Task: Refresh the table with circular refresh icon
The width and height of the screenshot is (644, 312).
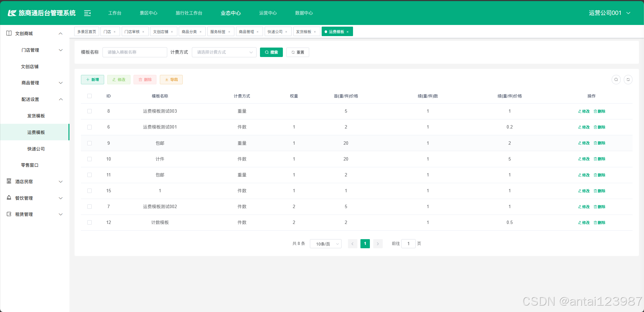Action: (x=628, y=80)
